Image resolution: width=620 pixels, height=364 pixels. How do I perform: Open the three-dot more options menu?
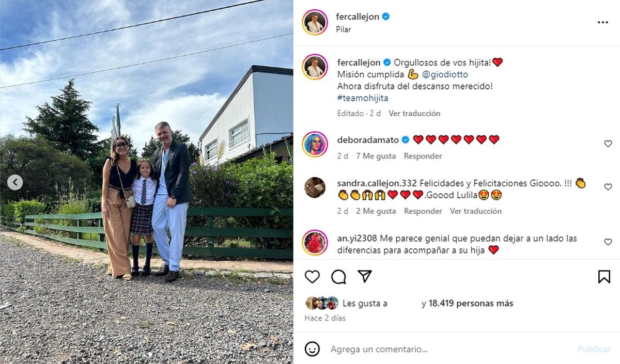[x=602, y=22]
